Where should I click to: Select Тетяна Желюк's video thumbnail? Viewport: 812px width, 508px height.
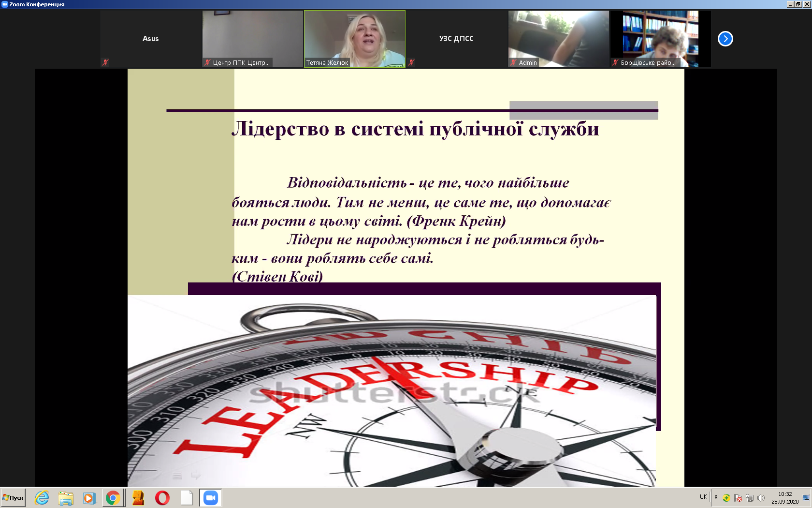pos(355,39)
